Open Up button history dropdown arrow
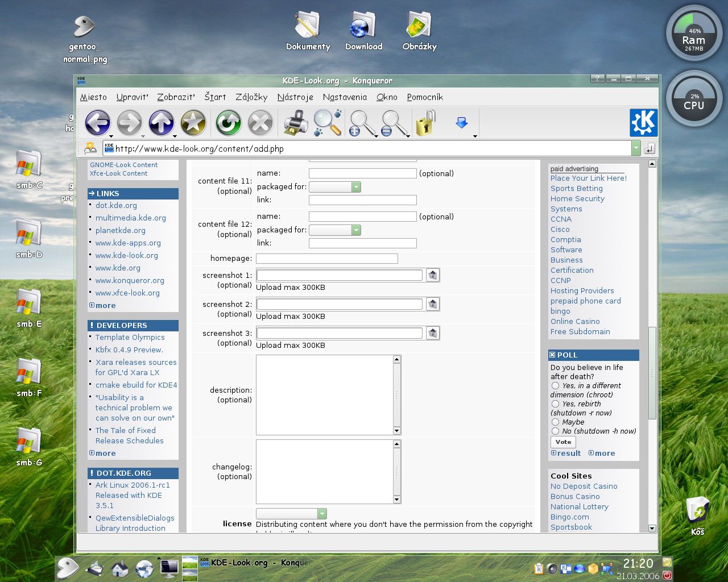Screen dimensions: 728x582 [175, 136]
